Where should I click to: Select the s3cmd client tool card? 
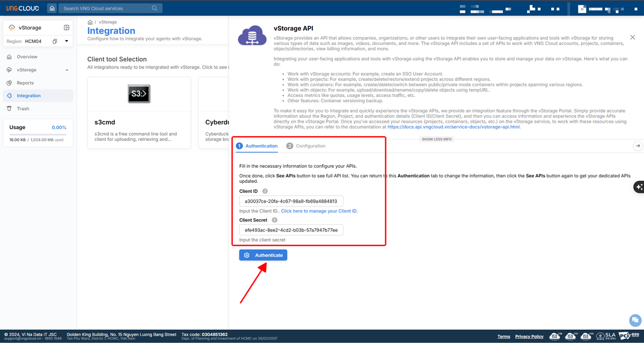139,113
